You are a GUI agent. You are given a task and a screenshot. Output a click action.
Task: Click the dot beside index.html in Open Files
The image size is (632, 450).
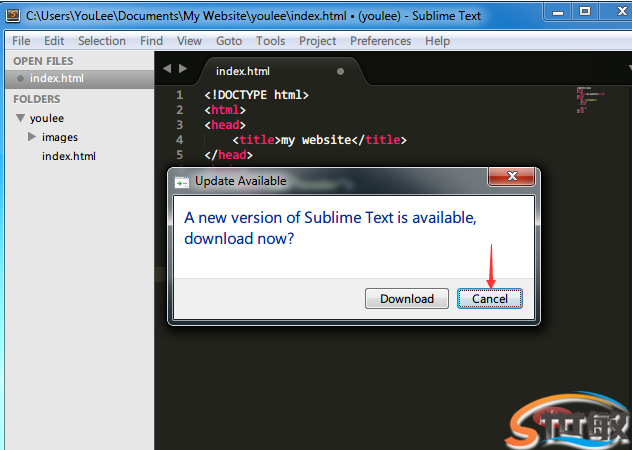[x=20, y=78]
